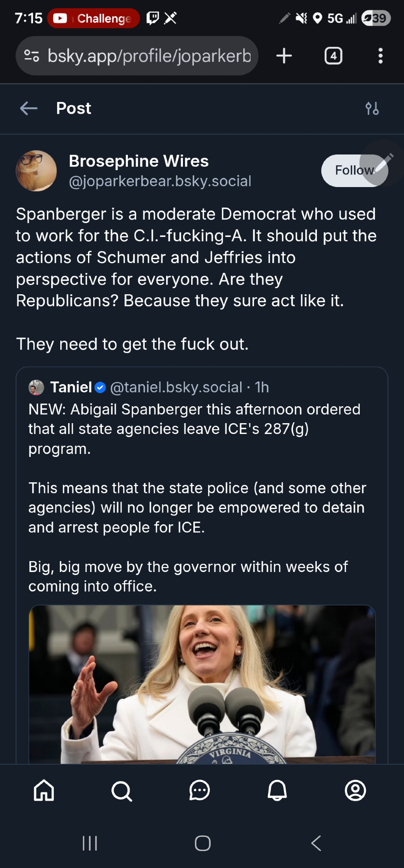Open the @taniel.bsky.social handle
The height and width of the screenshot is (868, 404).
(x=176, y=387)
